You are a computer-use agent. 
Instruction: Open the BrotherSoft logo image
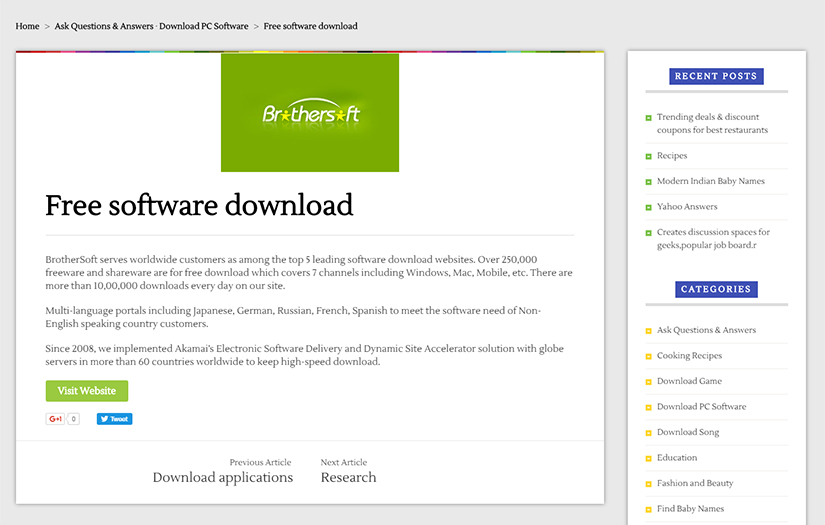(x=310, y=113)
